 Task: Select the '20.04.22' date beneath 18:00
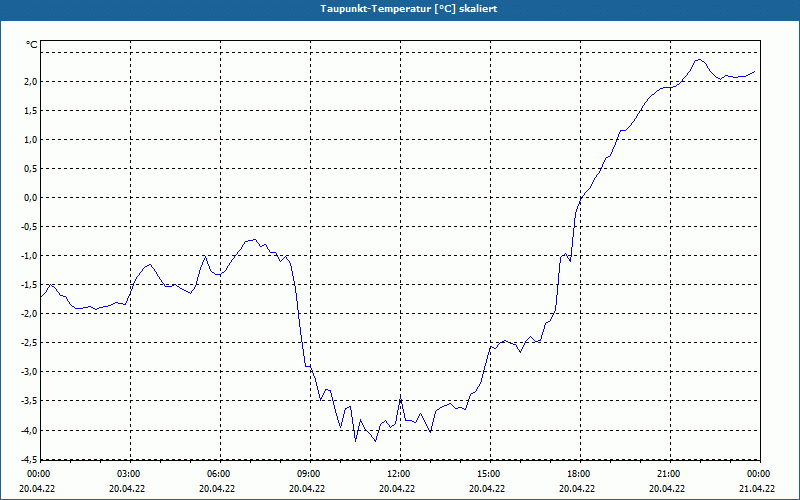(577, 489)
